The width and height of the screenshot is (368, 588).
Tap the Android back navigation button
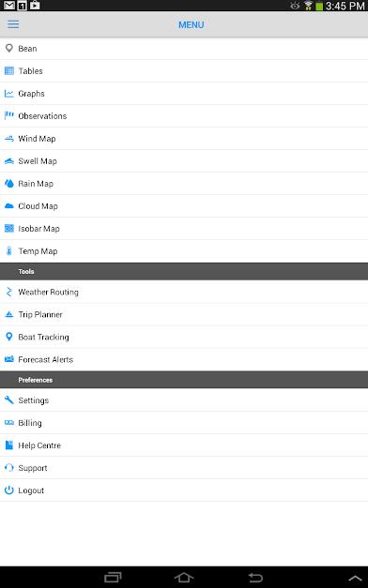(255, 578)
